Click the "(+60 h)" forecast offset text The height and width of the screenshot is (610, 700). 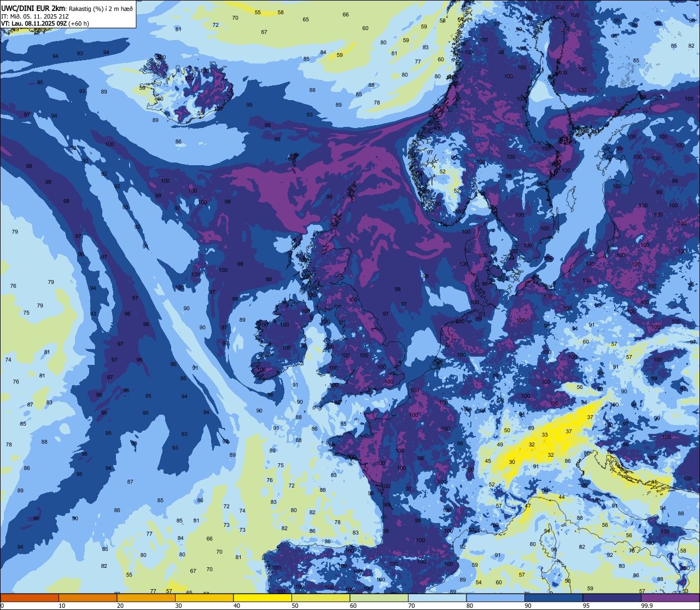coord(79,24)
